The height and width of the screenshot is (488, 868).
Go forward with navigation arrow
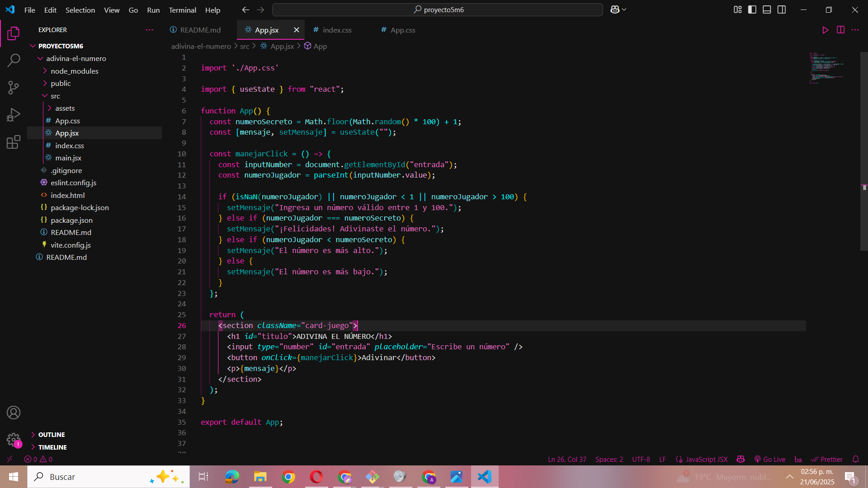pos(260,9)
